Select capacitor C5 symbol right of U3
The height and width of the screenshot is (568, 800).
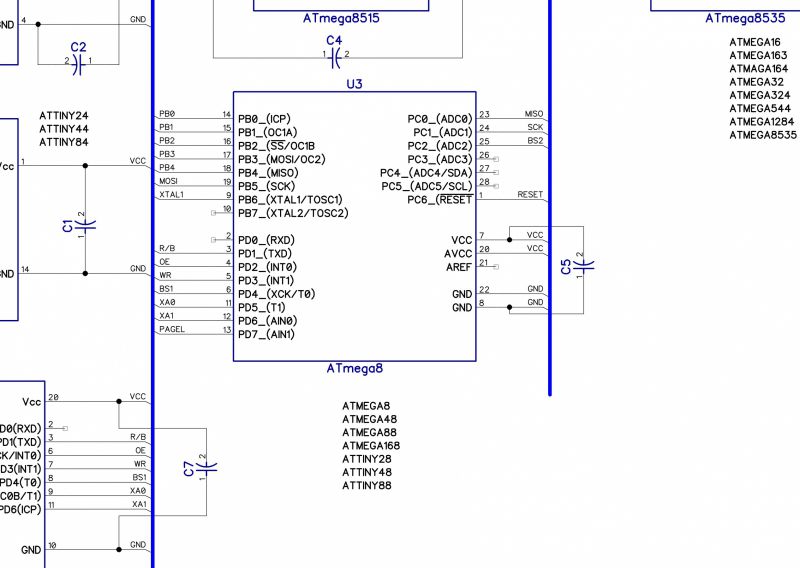pyautogui.click(x=585, y=264)
